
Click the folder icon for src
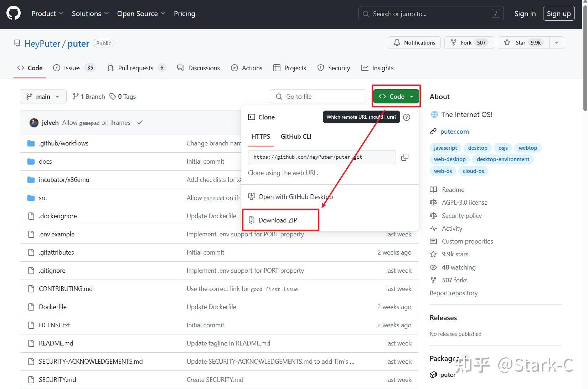point(31,198)
